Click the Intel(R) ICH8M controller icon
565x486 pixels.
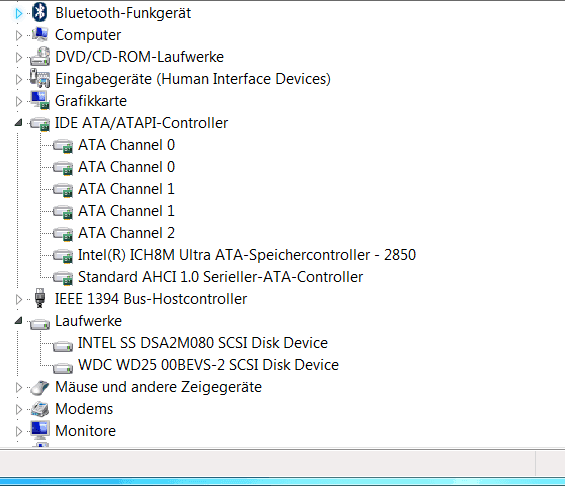[x=63, y=255]
